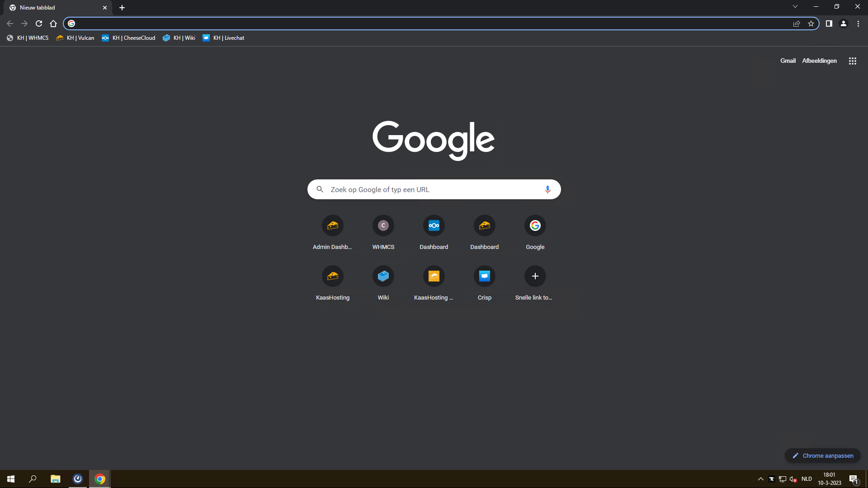
Task: Open the Crisp shortcut tile
Action: [485, 276]
